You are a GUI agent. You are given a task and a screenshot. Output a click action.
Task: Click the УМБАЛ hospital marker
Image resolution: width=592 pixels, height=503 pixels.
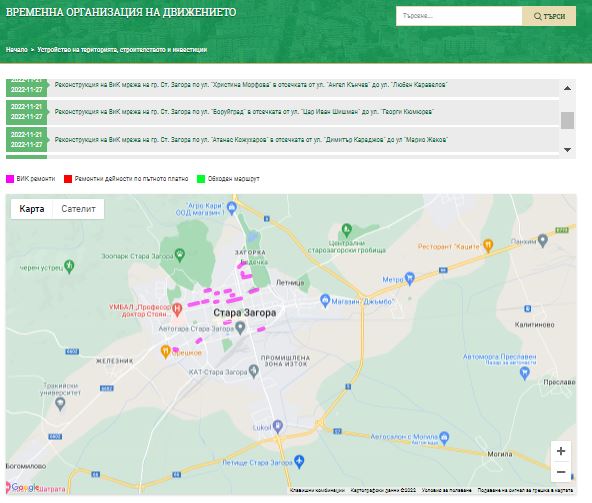tap(177, 310)
